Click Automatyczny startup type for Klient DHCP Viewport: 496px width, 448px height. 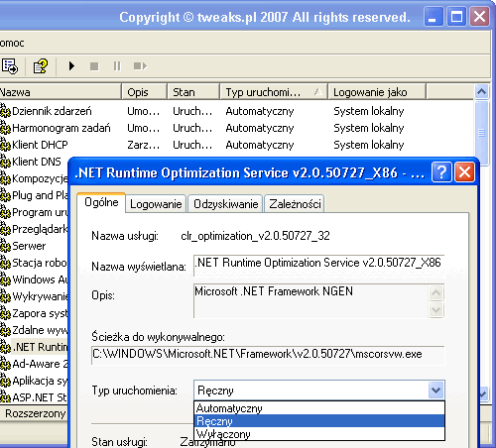point(260,145)
